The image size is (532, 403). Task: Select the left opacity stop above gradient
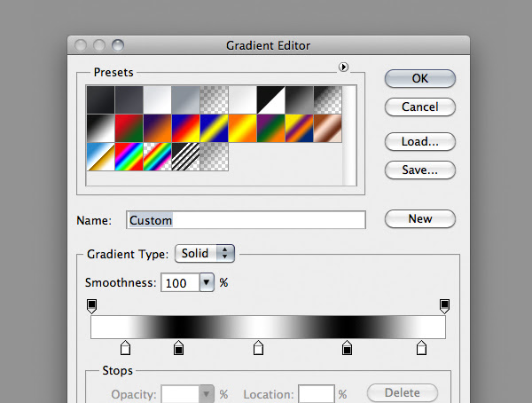click(91, 306)
